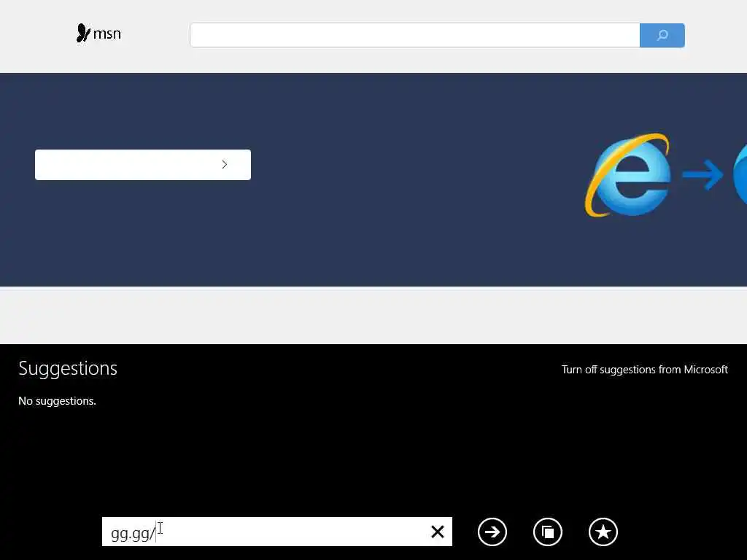Click the "No suggestions." text

[x=57, y=401]
